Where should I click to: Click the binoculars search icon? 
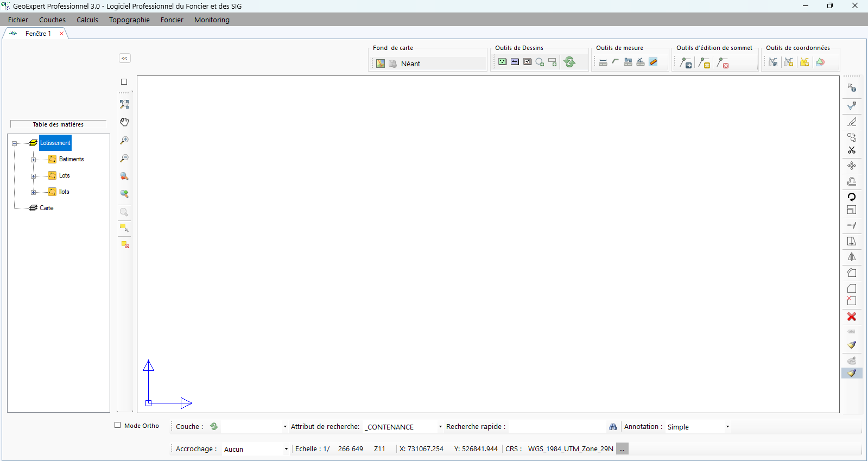click(x=613, y=427)
